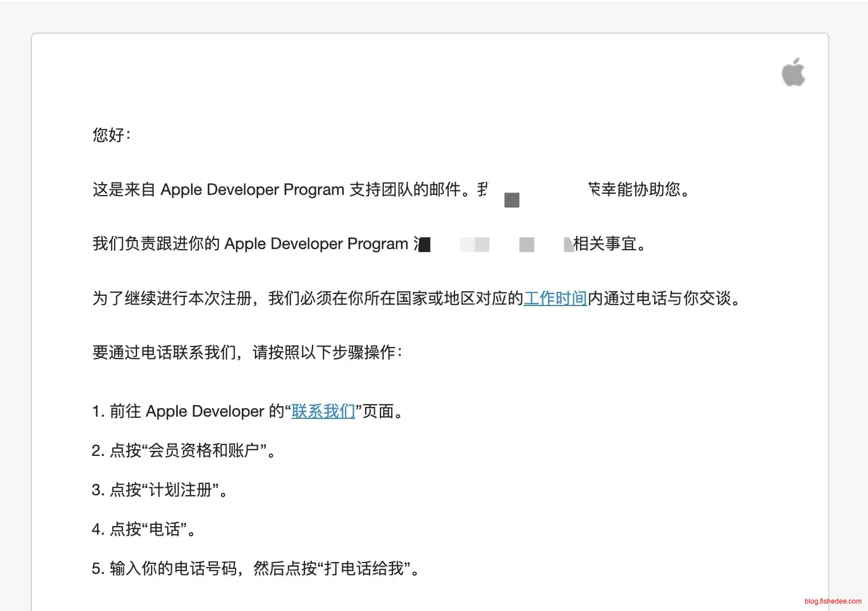868x611 pixels.
Task: Click step 4 电话 text
Action: tap(164, 529)
